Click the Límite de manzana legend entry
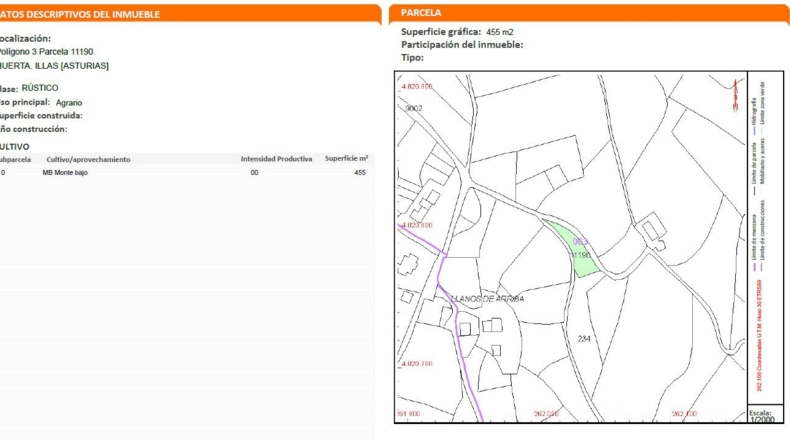The image size is (790, 440). coord(754,243)
